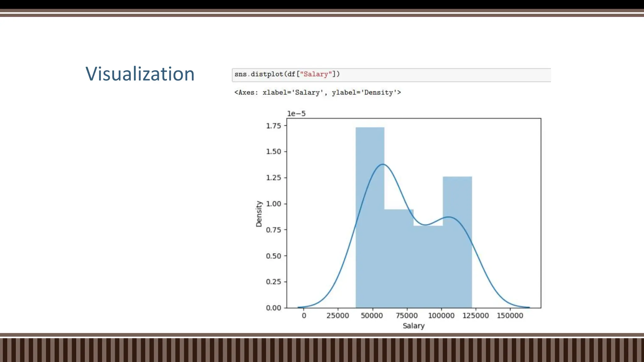644x362 pixels.
Task: Click the 1e-5 scale label
Action: pyautogui.click(x=296, y=113)
